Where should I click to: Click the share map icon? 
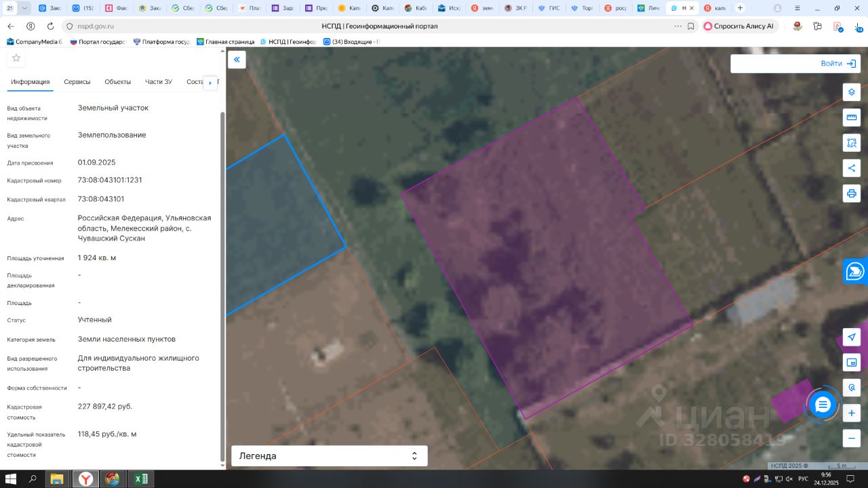coord(852,168)
